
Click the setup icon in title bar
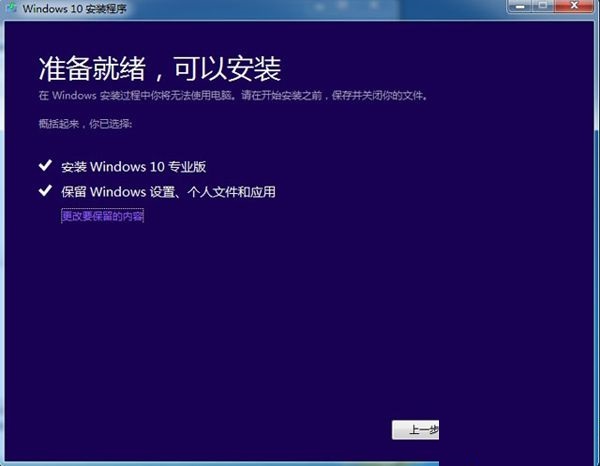tap(11, 8)
